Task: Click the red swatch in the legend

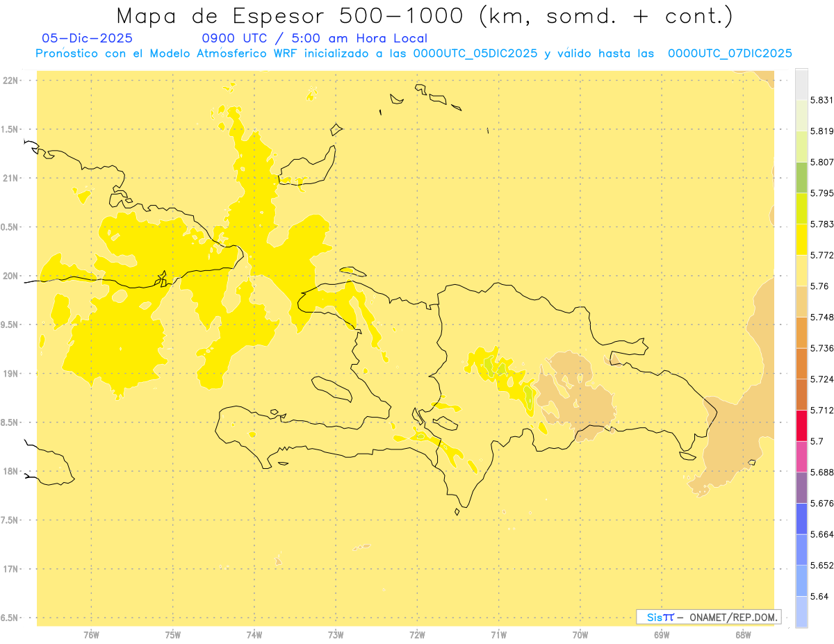Action: (801, 426)
